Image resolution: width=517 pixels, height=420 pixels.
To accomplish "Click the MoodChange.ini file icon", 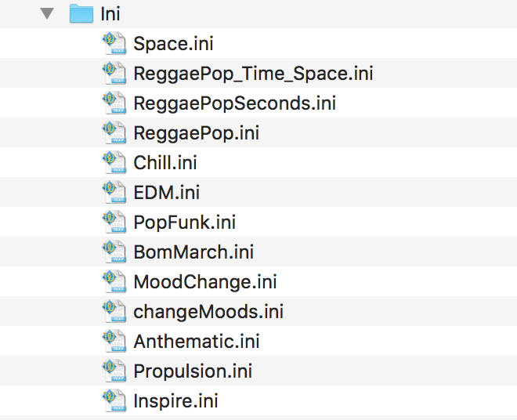I will tap(114, 282).
